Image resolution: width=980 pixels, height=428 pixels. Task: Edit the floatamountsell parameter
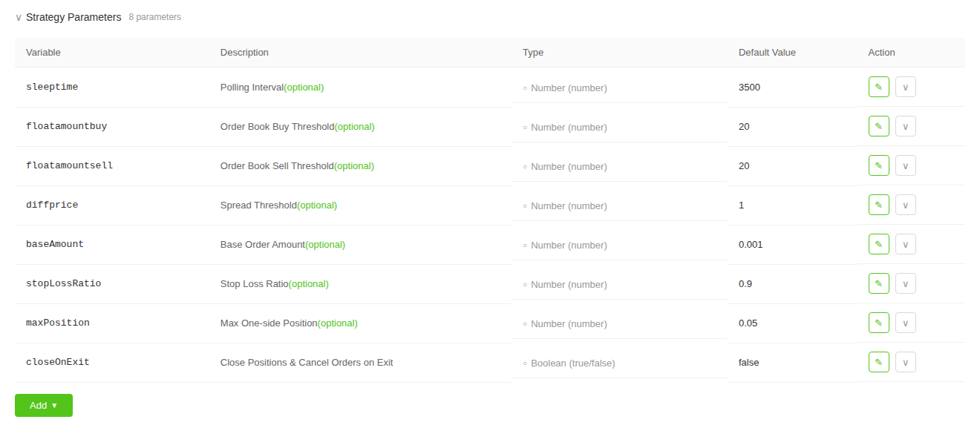pos(878,165)
